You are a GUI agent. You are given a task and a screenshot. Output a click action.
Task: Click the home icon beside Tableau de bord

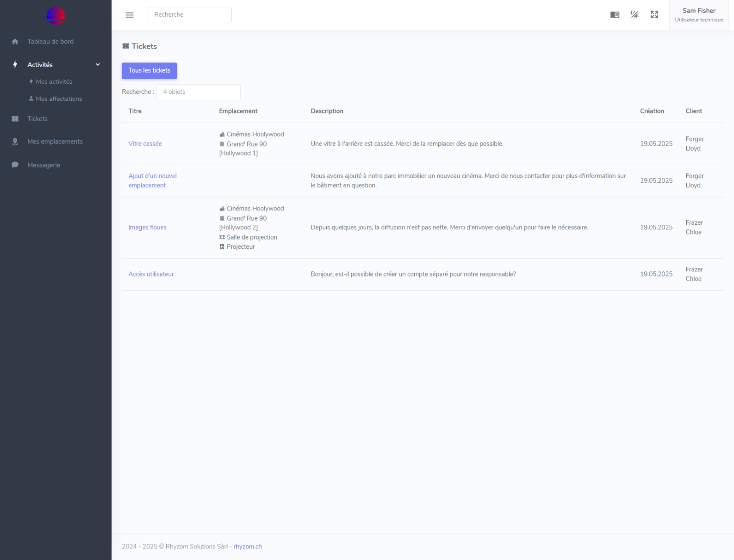[x=15, y=42]
